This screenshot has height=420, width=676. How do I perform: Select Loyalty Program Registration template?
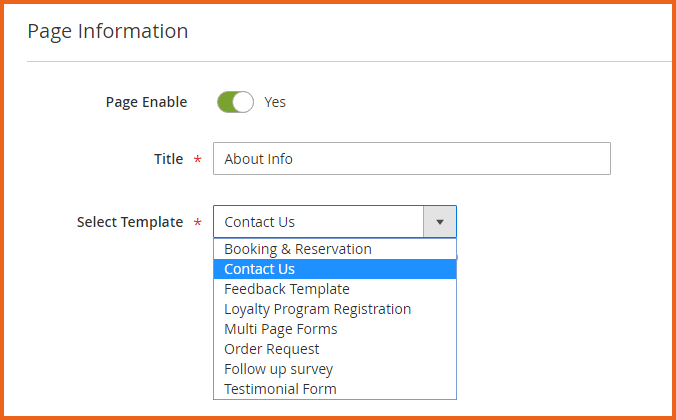click(317, 309)
